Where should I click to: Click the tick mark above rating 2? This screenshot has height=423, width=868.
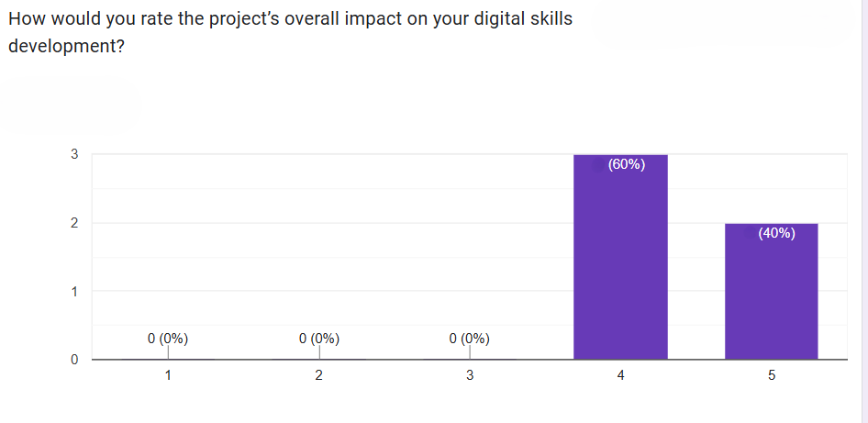tap(319, 351)
